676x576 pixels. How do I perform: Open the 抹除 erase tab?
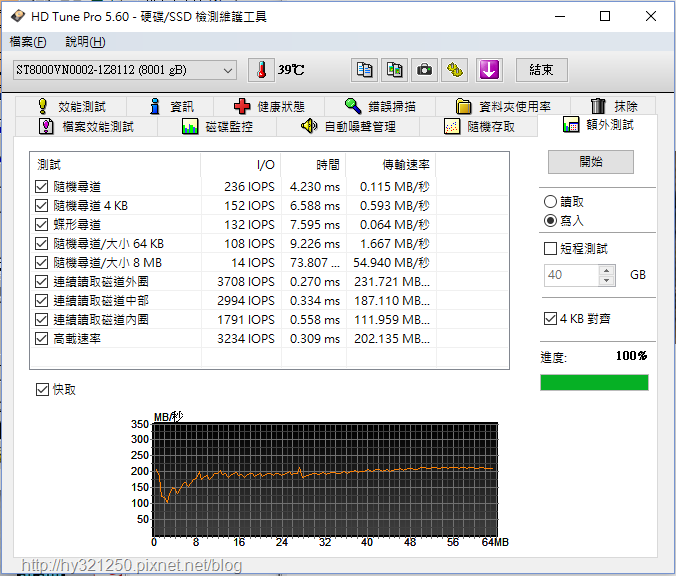[613, 106]
